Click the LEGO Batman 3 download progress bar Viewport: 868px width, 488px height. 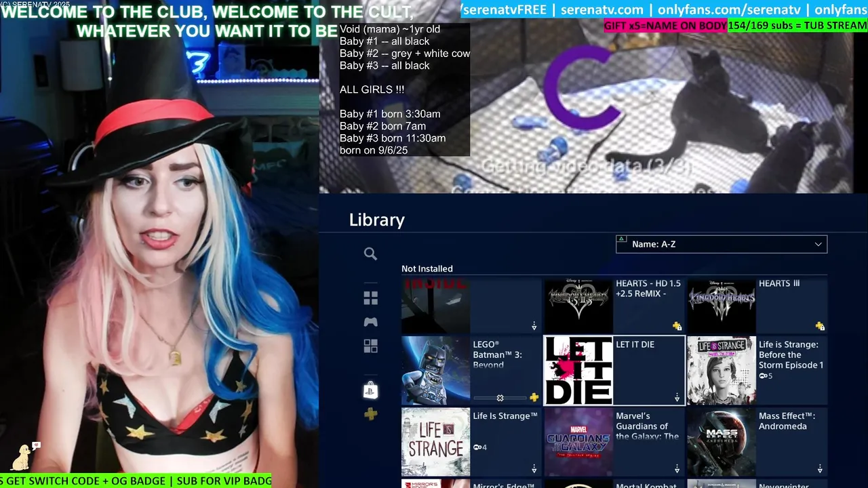[500, 398]
